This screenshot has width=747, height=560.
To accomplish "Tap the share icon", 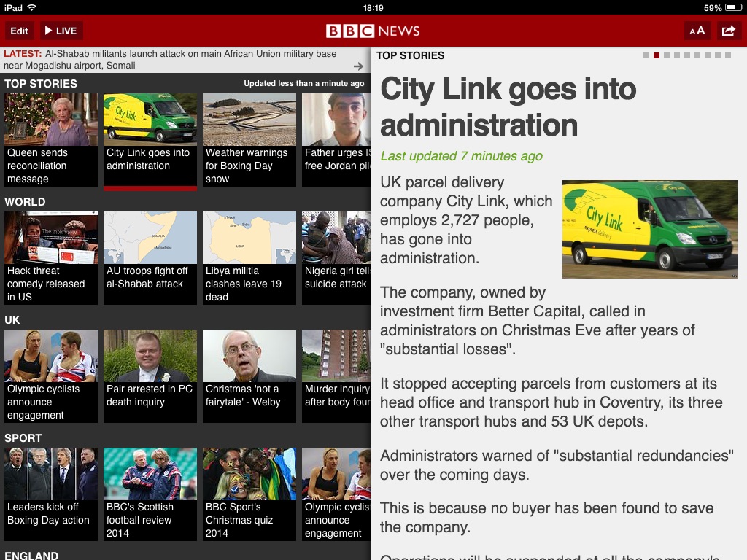I will 729,31.
